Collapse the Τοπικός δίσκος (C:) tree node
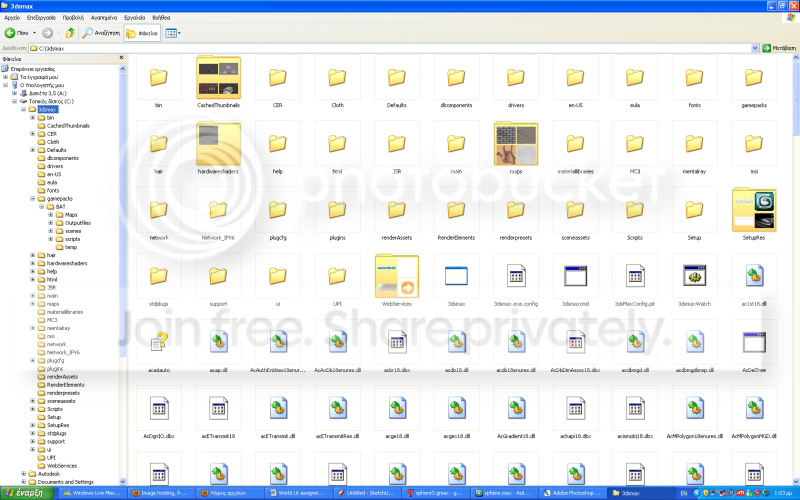Viewport: 800px width, 500px height. tap(14, 102)
